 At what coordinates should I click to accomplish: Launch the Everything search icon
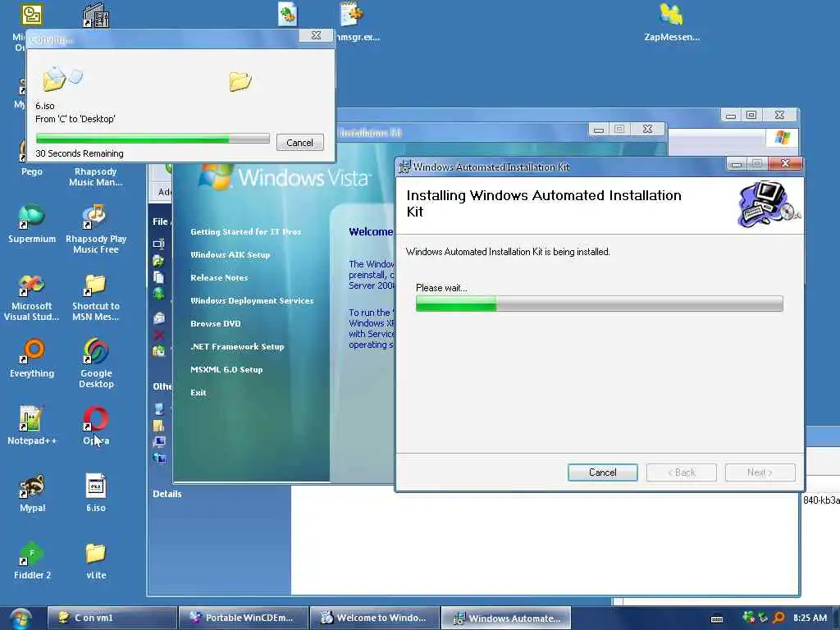32,359
